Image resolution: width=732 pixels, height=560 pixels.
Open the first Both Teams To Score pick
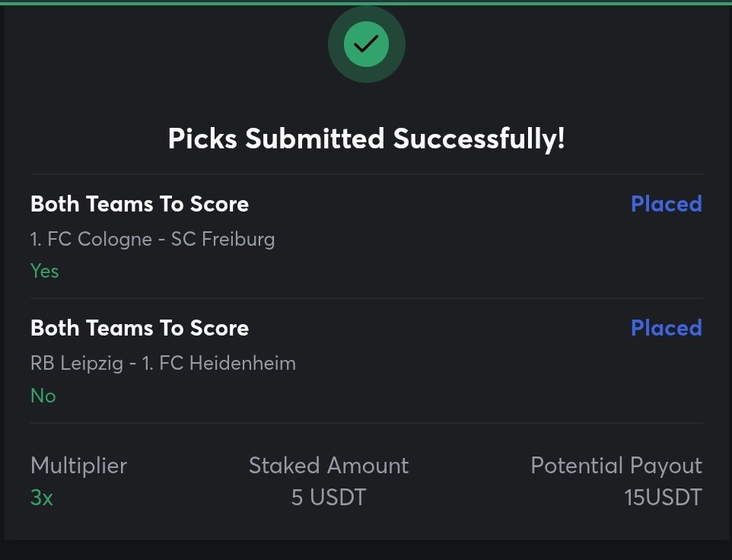139,204
